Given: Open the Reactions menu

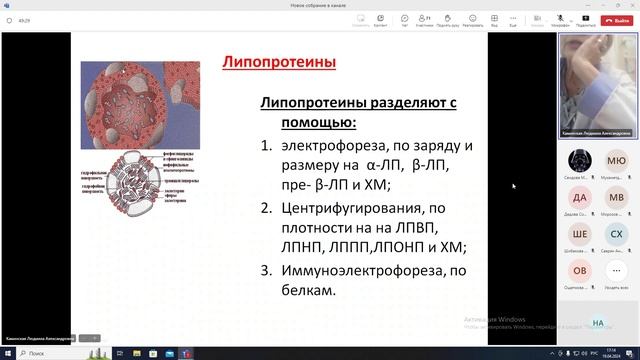Looking at the screenshot, I should coord(473,20).
